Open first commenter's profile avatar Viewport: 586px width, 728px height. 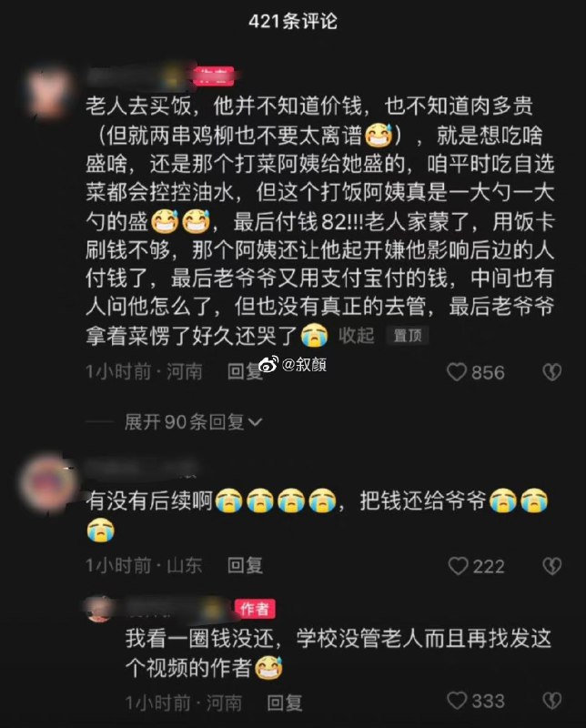point(48,92)
